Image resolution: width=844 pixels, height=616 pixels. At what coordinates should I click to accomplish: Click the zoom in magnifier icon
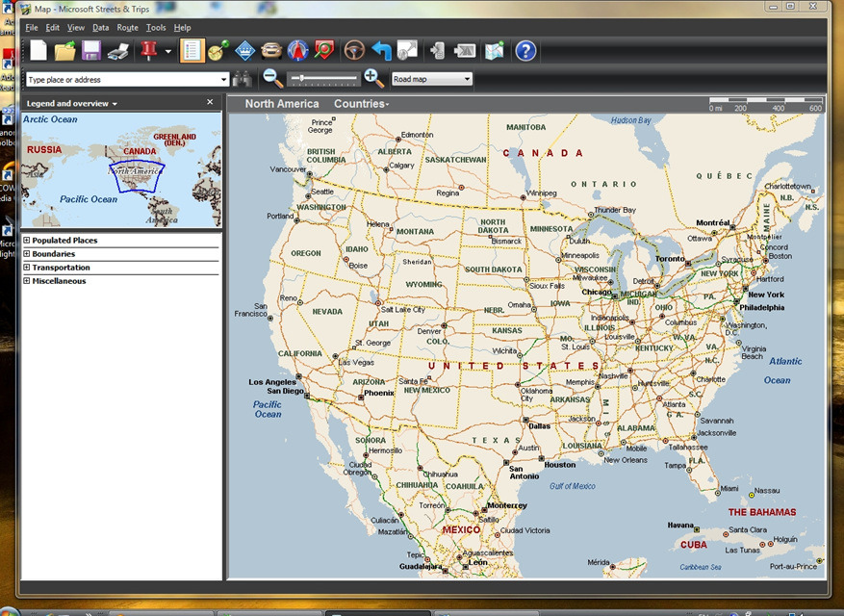point(373,79)
